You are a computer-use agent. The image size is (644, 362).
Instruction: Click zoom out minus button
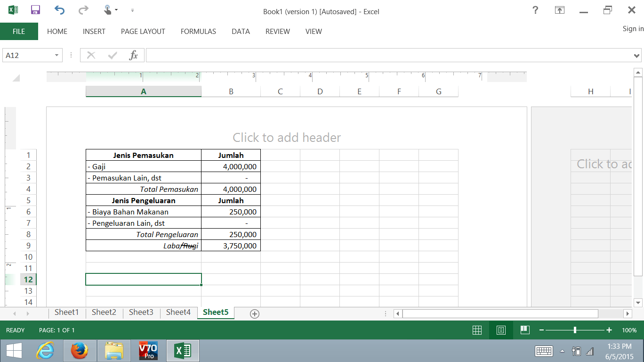(x=541, y=330)
